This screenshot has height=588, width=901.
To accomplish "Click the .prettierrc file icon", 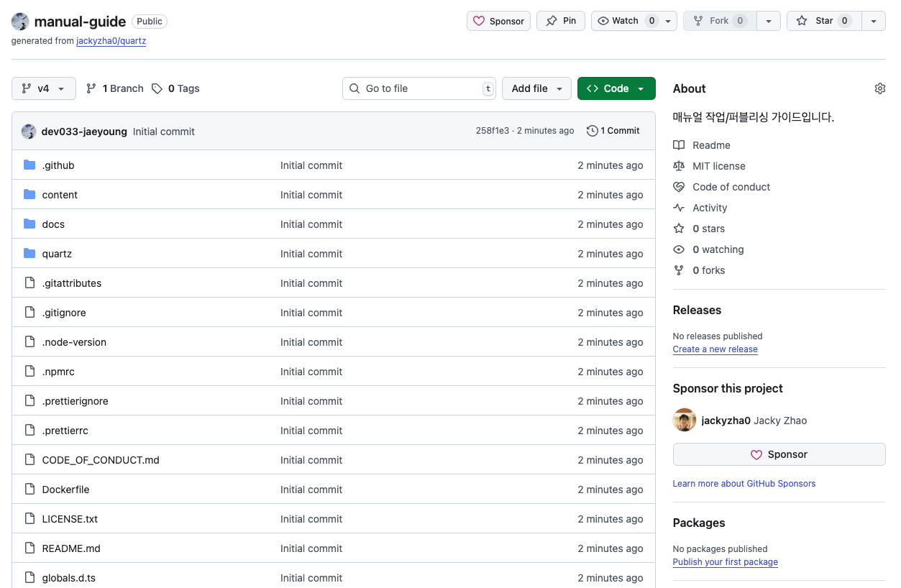I will pyautogui.click(x=29, y=431).
